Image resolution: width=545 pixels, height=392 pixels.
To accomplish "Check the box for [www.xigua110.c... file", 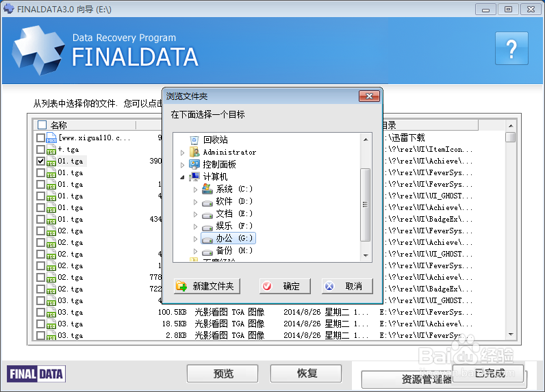I will tap(40, 138).
